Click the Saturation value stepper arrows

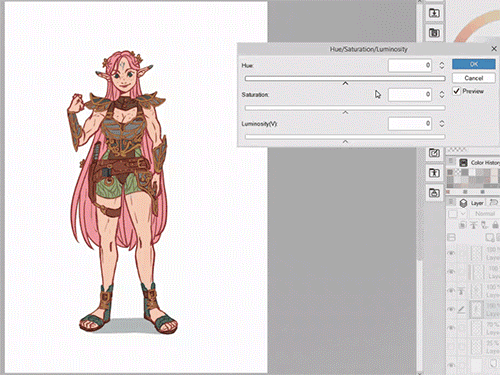(x=442, y=95)
